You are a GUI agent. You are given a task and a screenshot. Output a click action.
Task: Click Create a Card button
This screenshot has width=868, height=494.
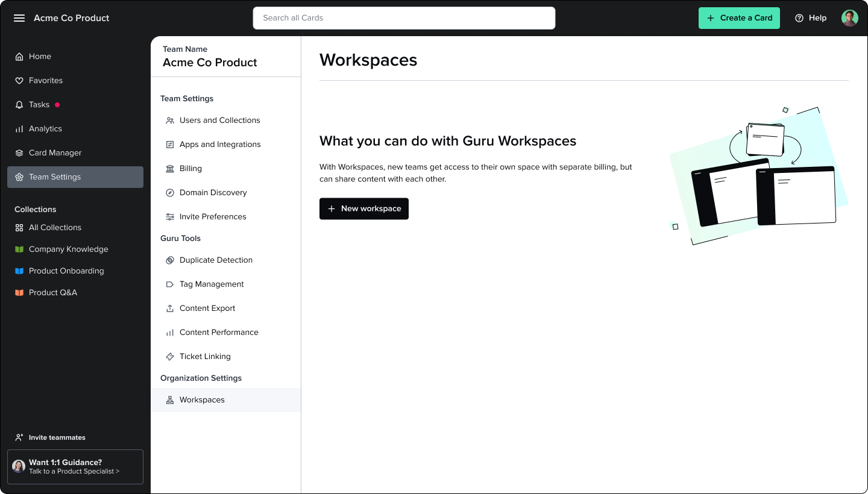click(x=739, y=18)
